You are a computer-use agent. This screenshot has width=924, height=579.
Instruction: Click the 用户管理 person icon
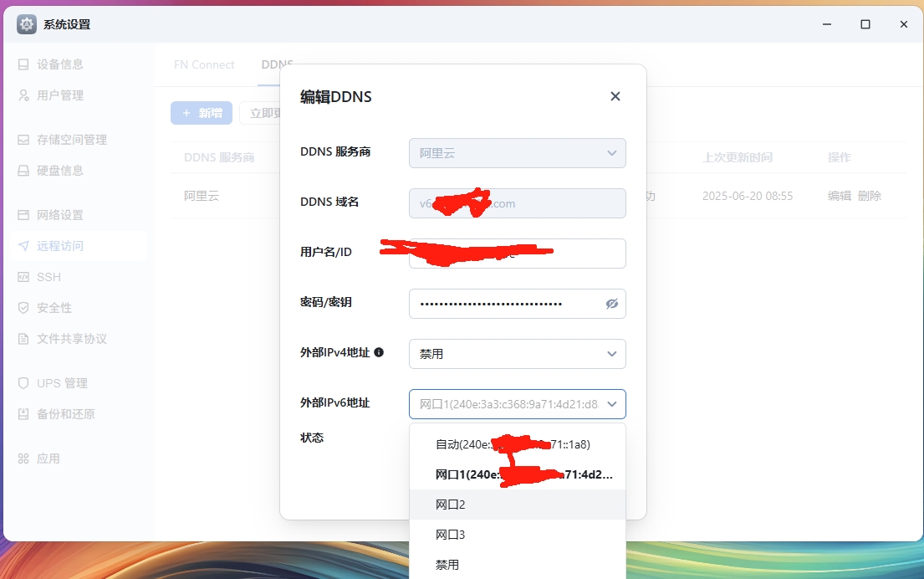(x=23, y=95)
